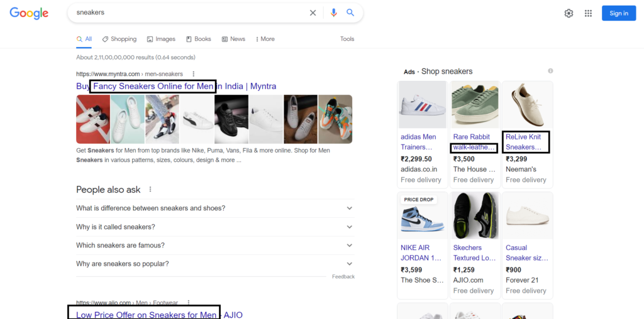Switch to the News tab
This screenshot has width=644, height=319.
pos(233,39)
